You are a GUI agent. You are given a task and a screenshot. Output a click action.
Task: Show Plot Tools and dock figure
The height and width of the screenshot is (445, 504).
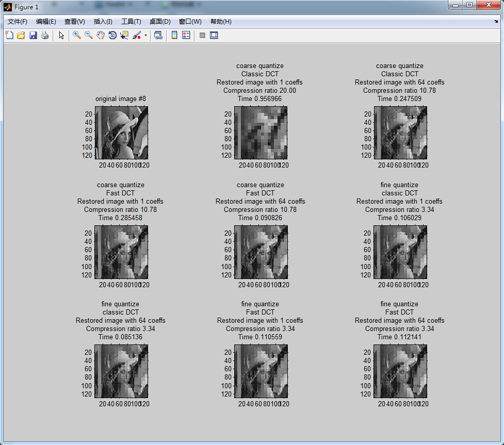[x=214, y=36]
